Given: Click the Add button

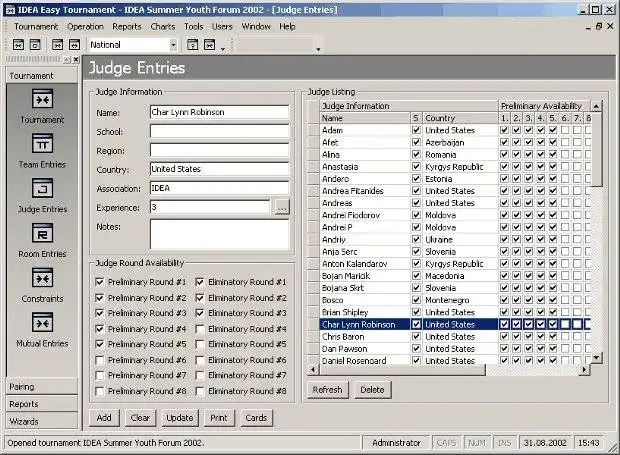Looking at the screenshot, I should pos(104,418).
